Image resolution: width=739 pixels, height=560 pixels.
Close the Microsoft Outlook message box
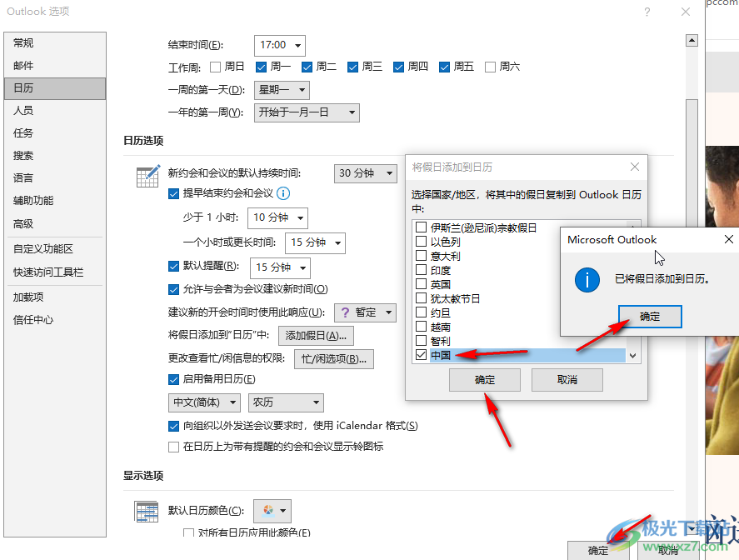click(x=729, y=239)
